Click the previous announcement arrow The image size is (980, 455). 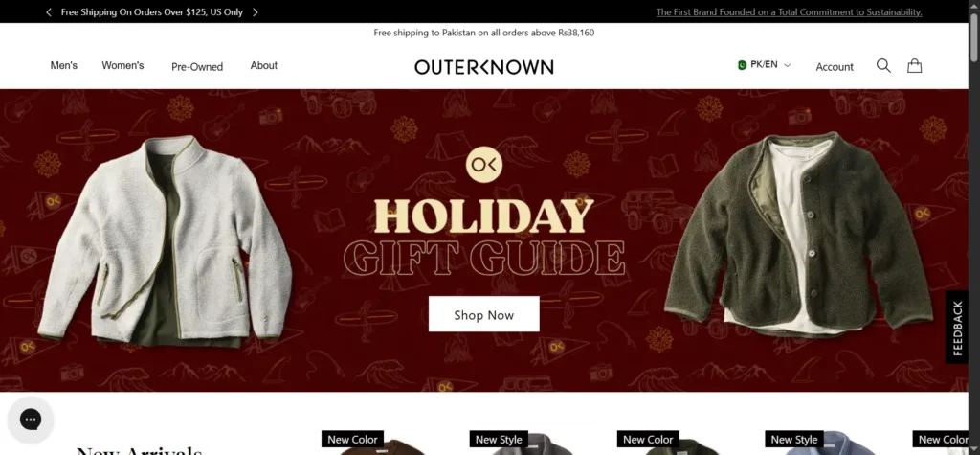[49, 11]
